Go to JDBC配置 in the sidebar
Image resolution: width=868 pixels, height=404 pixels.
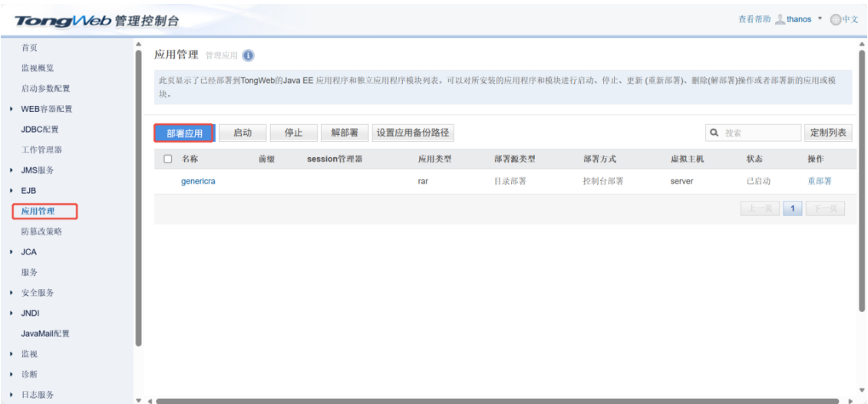coord(40,130)
